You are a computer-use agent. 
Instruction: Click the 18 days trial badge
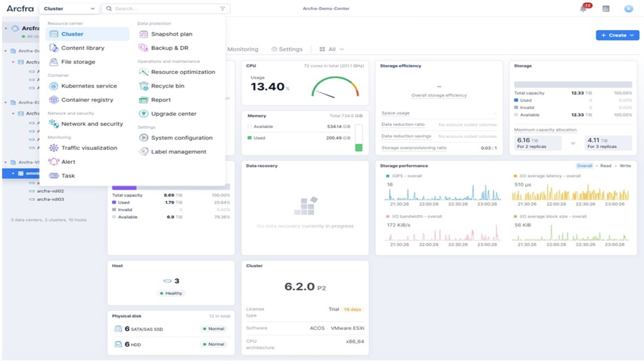(352, 309)
